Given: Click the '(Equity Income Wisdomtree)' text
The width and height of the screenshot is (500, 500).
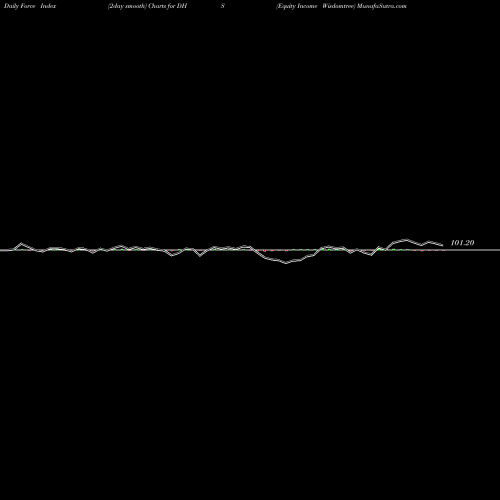Looking at the screenshot, I should (316, 6).
